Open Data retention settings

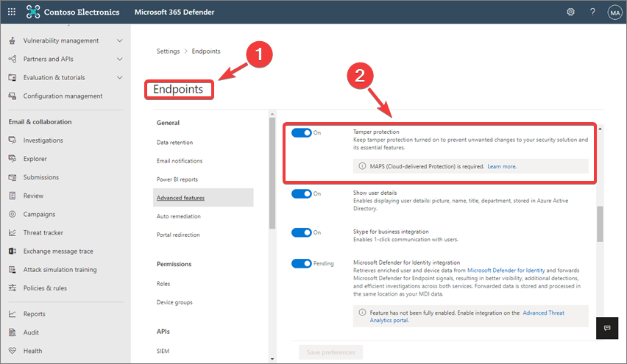point(174,142)
